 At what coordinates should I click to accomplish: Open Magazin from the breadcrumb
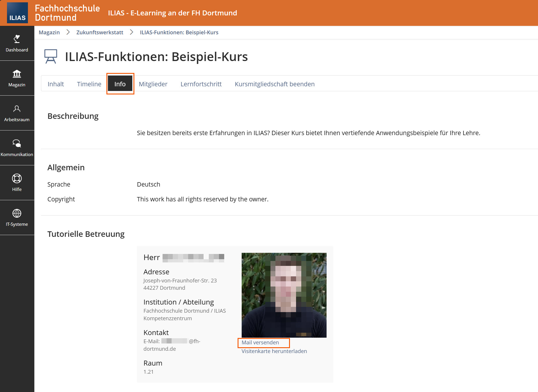49,32
